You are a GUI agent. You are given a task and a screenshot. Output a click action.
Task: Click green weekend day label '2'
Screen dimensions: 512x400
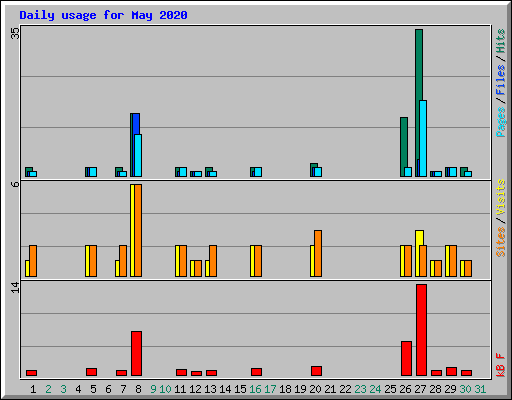tap(48, 389)
